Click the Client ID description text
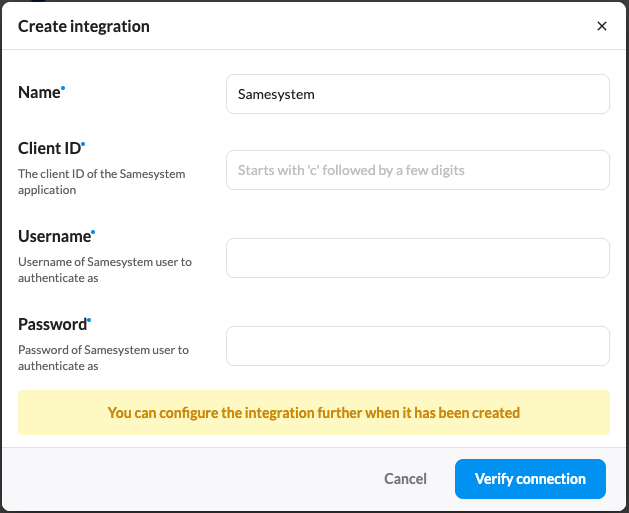 pos(101,182)
